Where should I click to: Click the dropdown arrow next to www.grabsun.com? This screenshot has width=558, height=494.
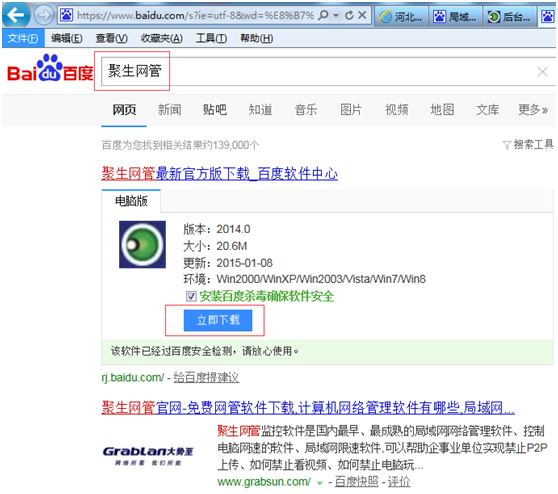coord(320,483)
